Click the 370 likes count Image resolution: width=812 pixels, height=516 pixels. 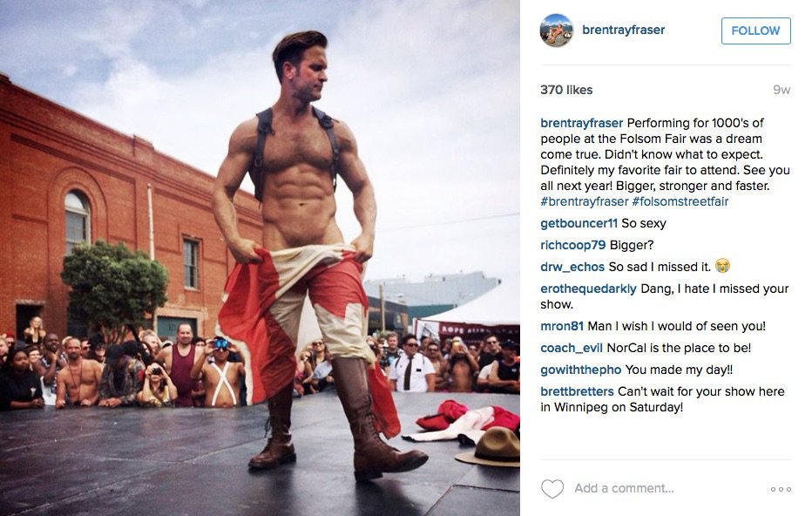(566, 90)
